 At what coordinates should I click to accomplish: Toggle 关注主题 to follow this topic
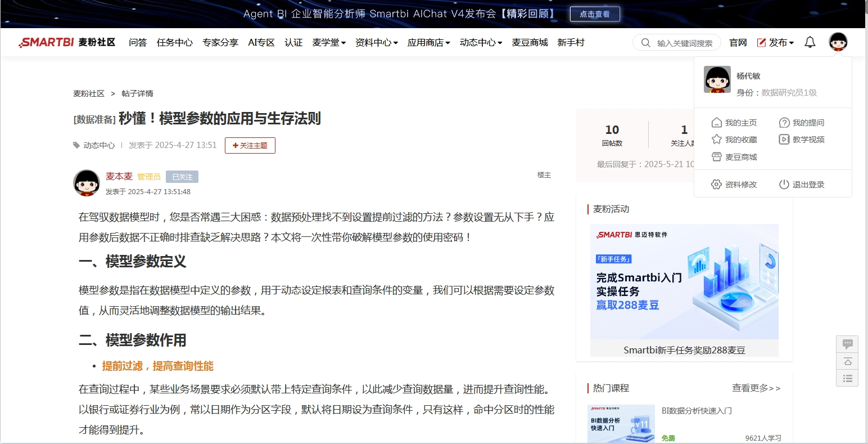coord(250,145)
